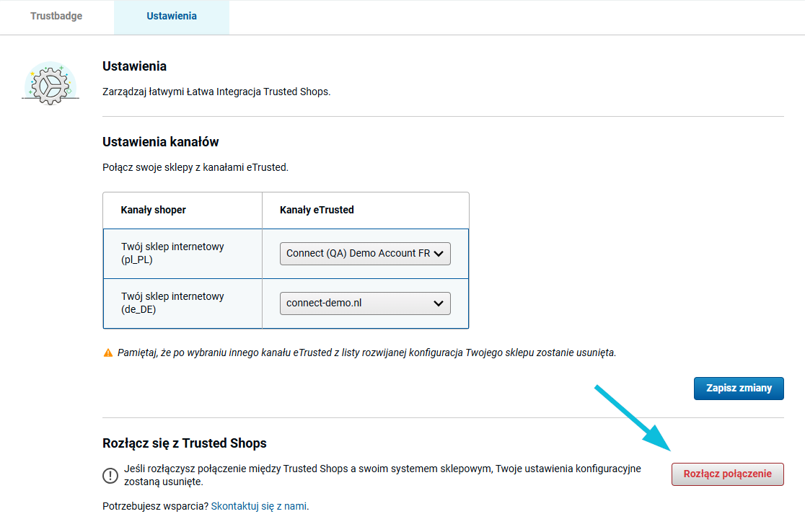Expand chevron of connect-demo.nl dropdown

click(x=439, y=303)
